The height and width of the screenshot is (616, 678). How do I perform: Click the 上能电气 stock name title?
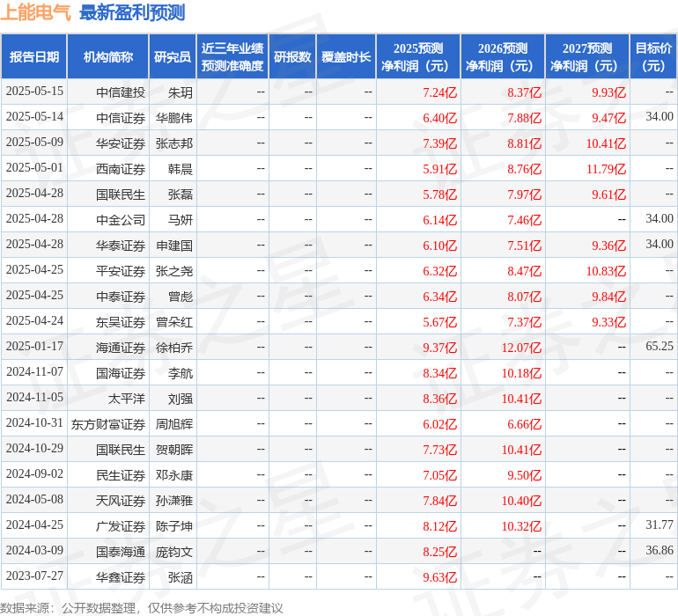tap(36, 12)
